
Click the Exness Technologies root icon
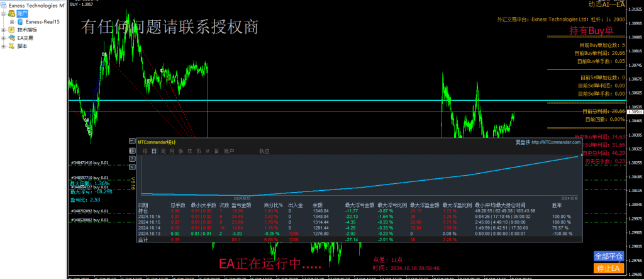coord(4,6)
